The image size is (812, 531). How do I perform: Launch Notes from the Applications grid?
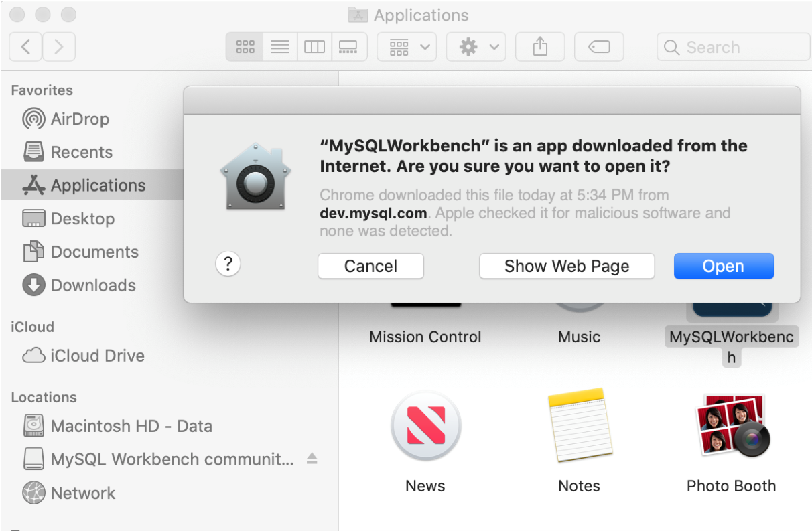579,427
